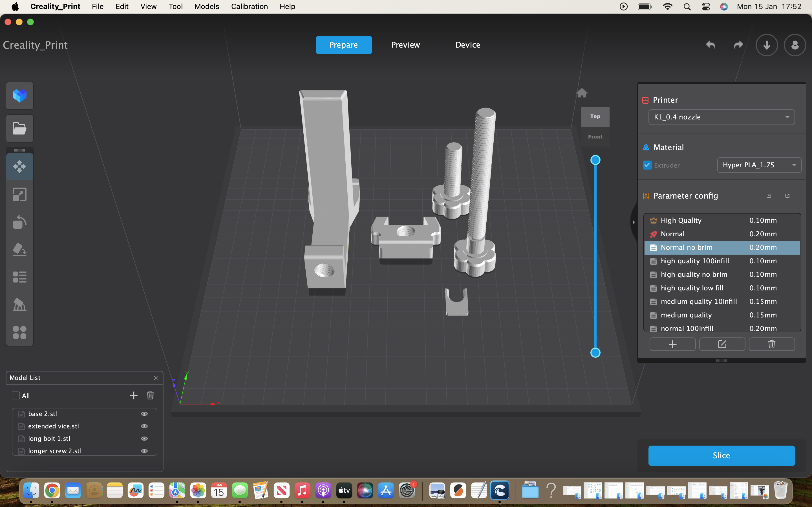The height and width of the screenshot is (507, 812).
Task: Delete the selected print profile
Action: pos(771,344)
